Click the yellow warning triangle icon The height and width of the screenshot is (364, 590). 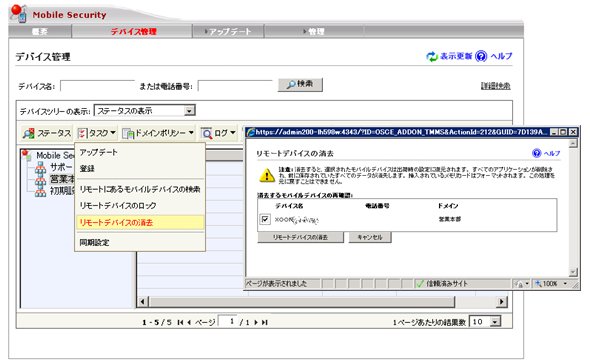coord(267,175)
